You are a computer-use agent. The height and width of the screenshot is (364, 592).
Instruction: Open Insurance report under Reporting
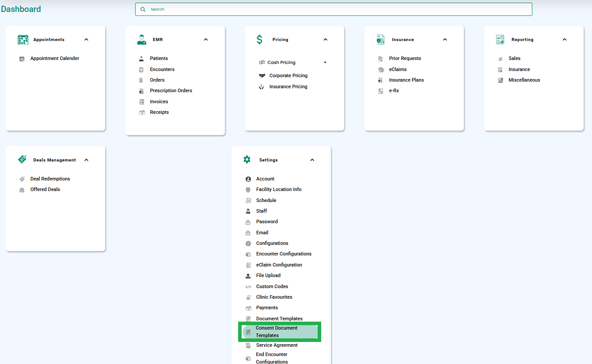[x=519, y=70]
